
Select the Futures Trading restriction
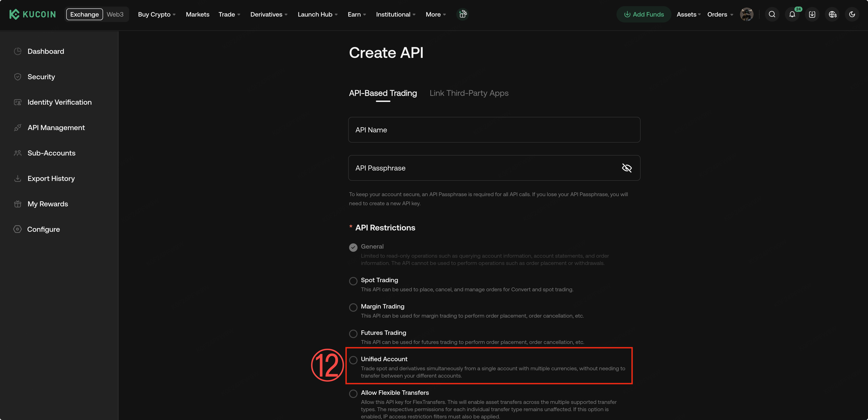[353, 334]
